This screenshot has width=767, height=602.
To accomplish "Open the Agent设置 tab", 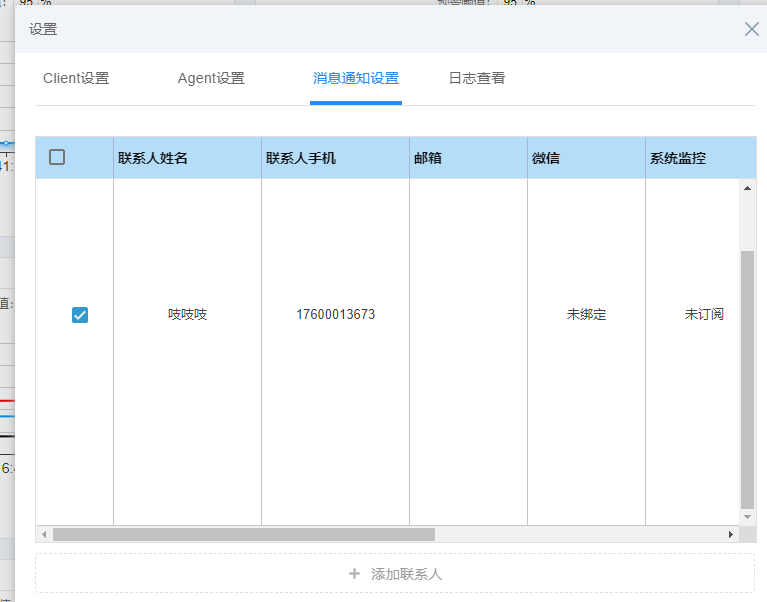I will [x=211, y=78].
